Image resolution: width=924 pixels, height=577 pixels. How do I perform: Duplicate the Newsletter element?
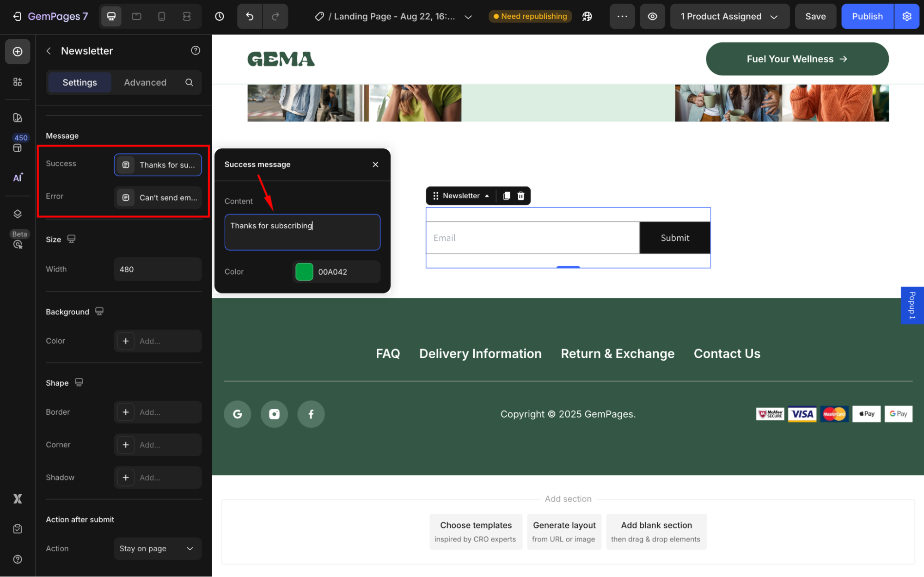pyautogui.click(x=507, y=196)
